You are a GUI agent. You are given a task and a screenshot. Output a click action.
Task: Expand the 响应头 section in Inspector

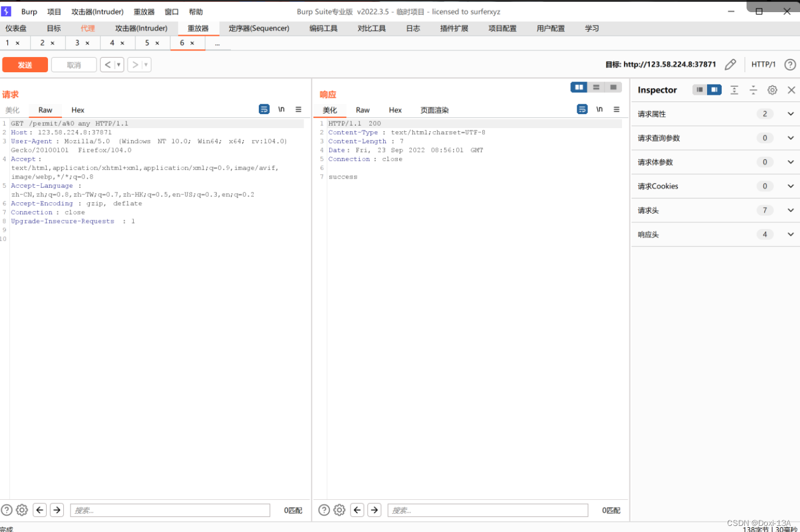[x=790, y=234]
